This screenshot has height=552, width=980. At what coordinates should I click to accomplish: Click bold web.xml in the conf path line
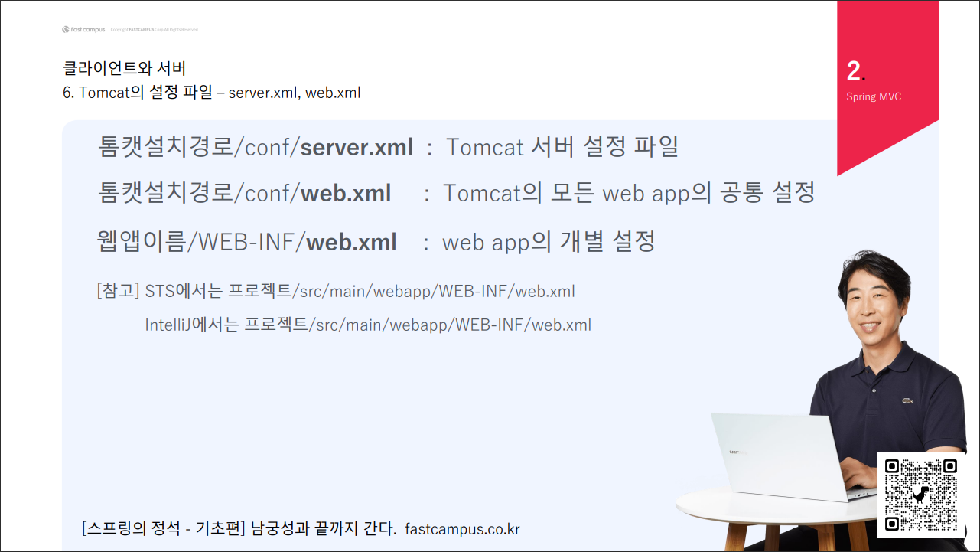(346, 194)
